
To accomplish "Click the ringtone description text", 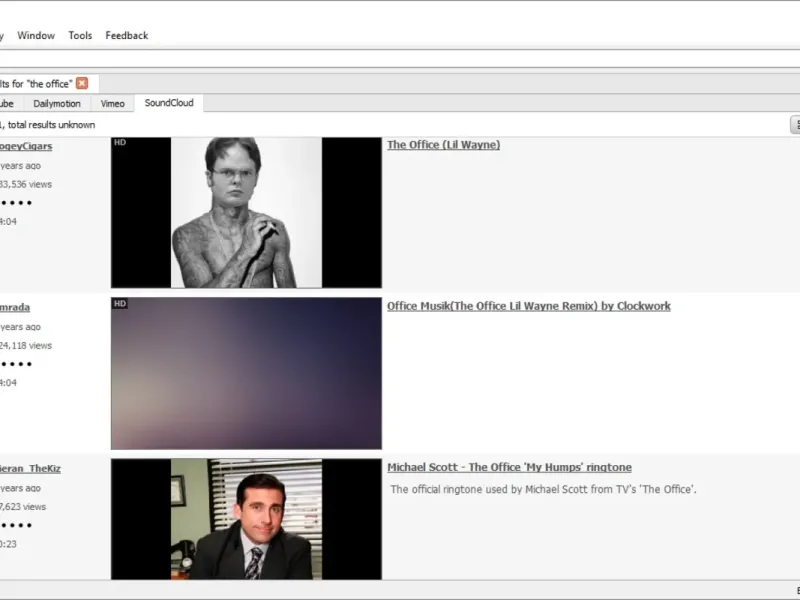I will 543,489.
